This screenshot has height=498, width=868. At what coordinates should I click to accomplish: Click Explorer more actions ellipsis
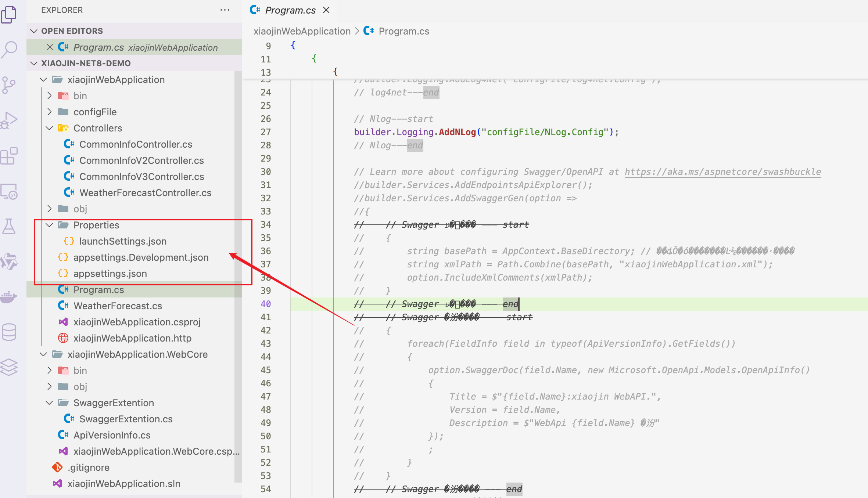click(x=225, y=10)
